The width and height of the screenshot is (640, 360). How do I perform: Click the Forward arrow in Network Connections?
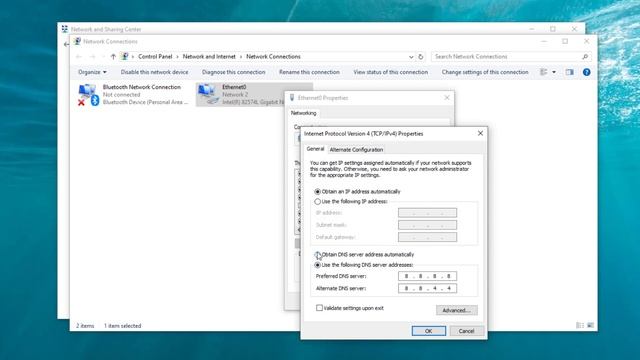92,57
